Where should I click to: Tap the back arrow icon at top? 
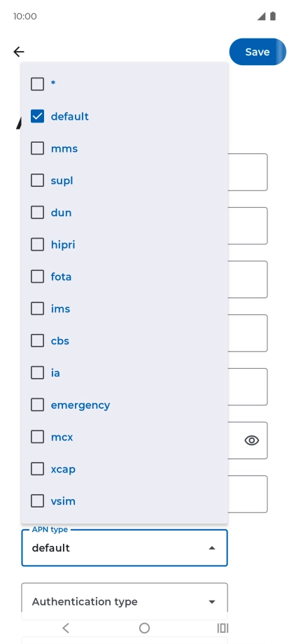click(x=19, y=52)
